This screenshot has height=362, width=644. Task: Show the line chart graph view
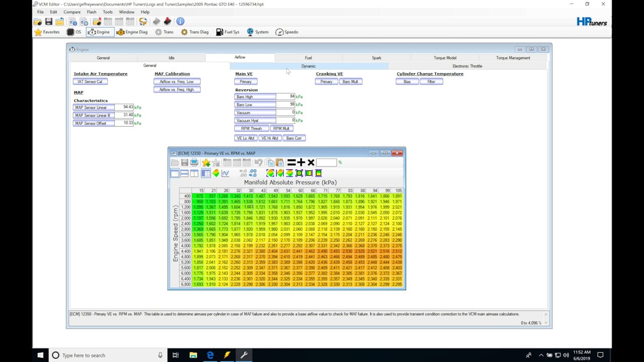tap(225, 173)
